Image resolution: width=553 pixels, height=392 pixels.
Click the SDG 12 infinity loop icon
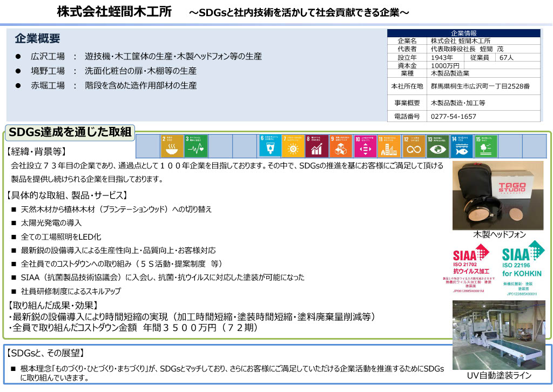414,146
